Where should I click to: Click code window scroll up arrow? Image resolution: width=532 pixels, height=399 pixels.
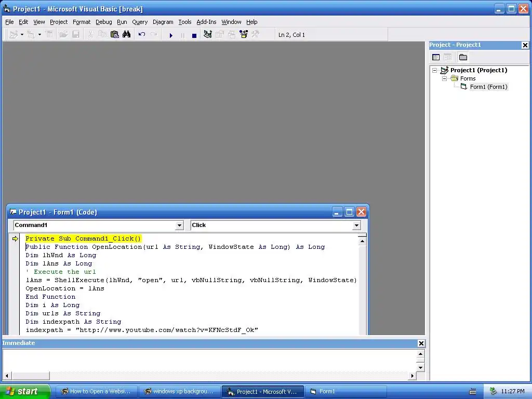click(362, 241)
